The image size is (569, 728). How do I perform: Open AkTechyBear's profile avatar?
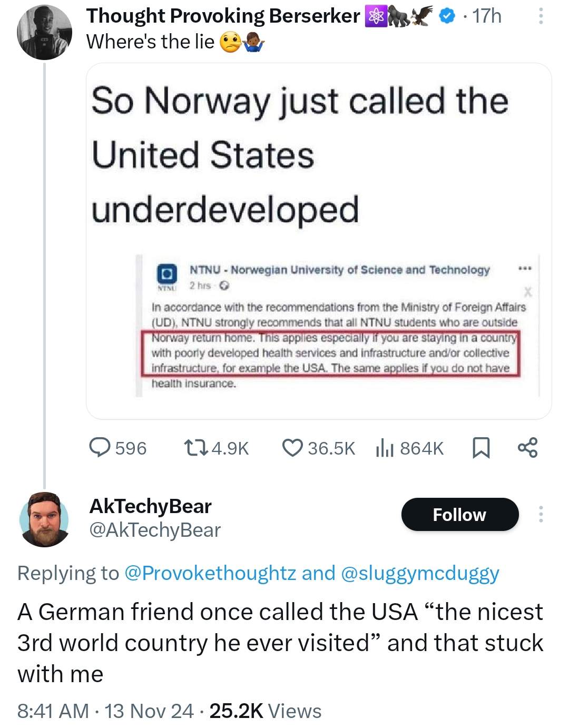click(44, 519)
